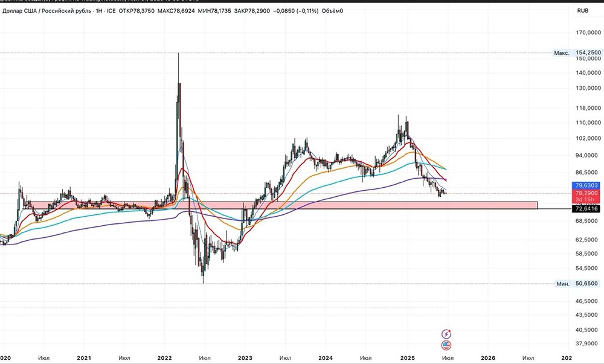Click the 72,6416 horizontal line price label
The width and height of the screenshot is (604, 364).
tap(586, 209)
